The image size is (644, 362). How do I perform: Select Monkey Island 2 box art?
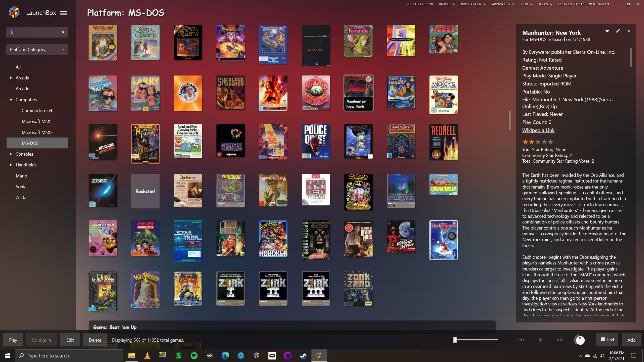pyautogui.click(x=145, y=144)
